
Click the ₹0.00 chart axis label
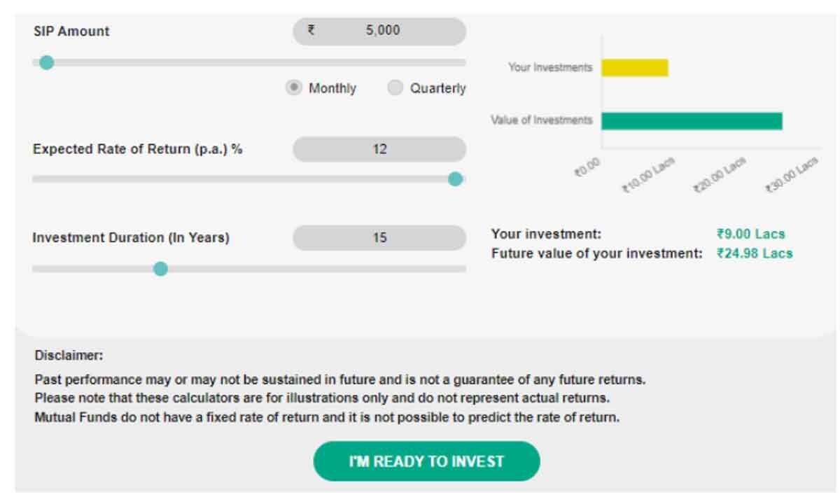(x=586, y=166)
